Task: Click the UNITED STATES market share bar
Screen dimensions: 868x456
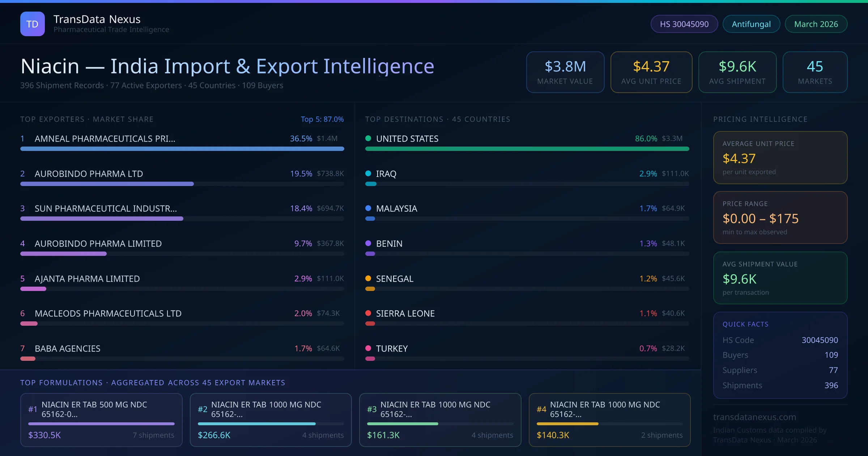Action: tap(527, 148)
